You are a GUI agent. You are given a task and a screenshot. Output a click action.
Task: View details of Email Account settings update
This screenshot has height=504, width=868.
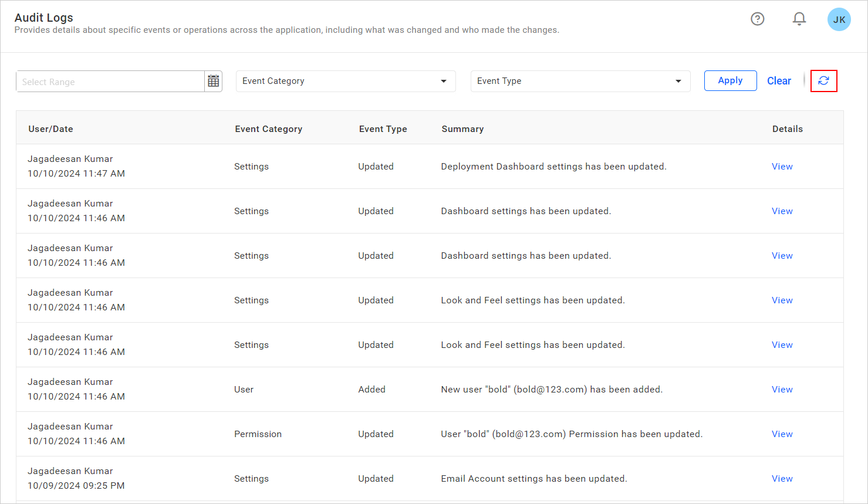click(782, 478)
